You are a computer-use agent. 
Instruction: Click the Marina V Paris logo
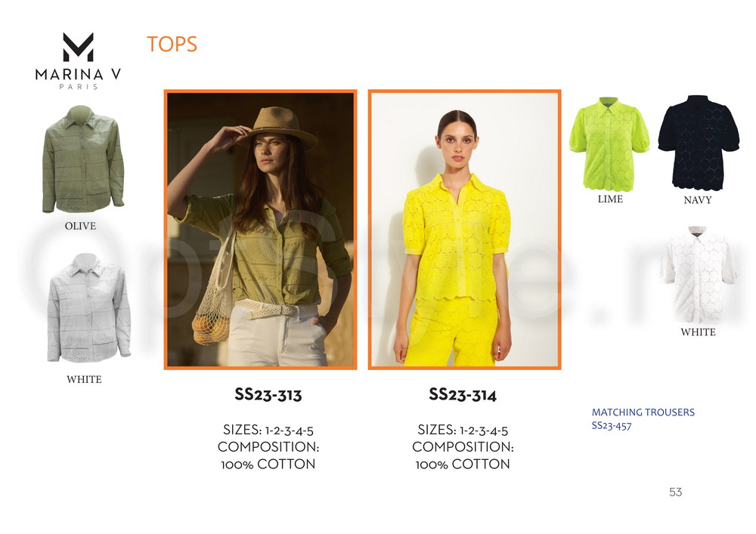coord(78,60)
